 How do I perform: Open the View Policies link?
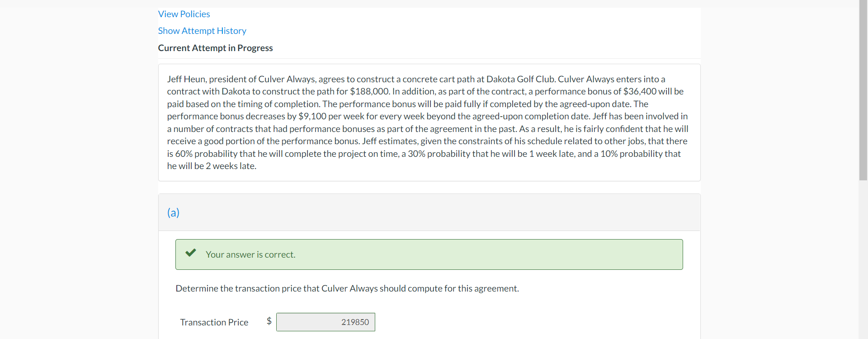coord(184,14)
